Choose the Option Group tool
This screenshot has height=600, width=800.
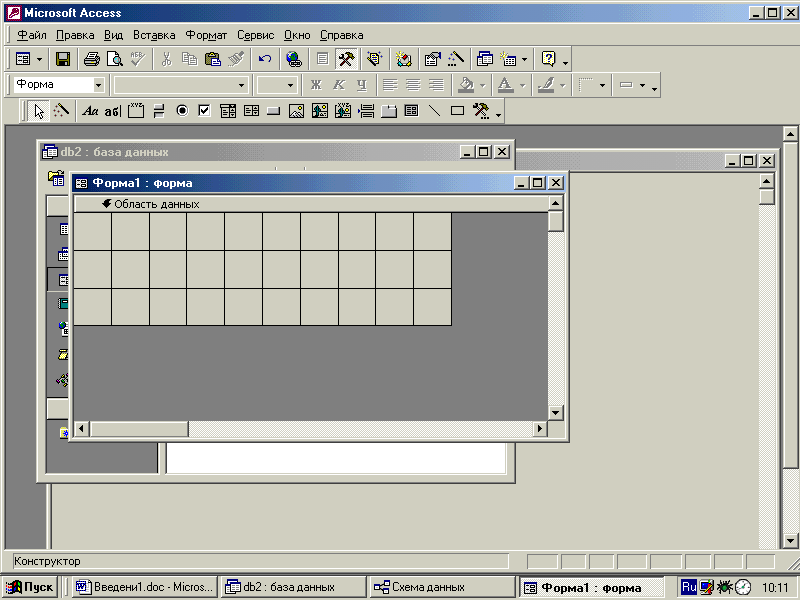(x=136, y=111)
